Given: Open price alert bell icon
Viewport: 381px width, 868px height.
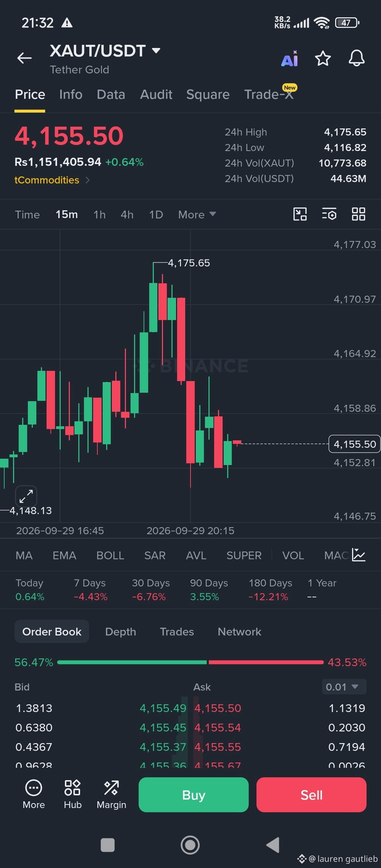Looking at the screenshot, I should click(x=356, y=58).
